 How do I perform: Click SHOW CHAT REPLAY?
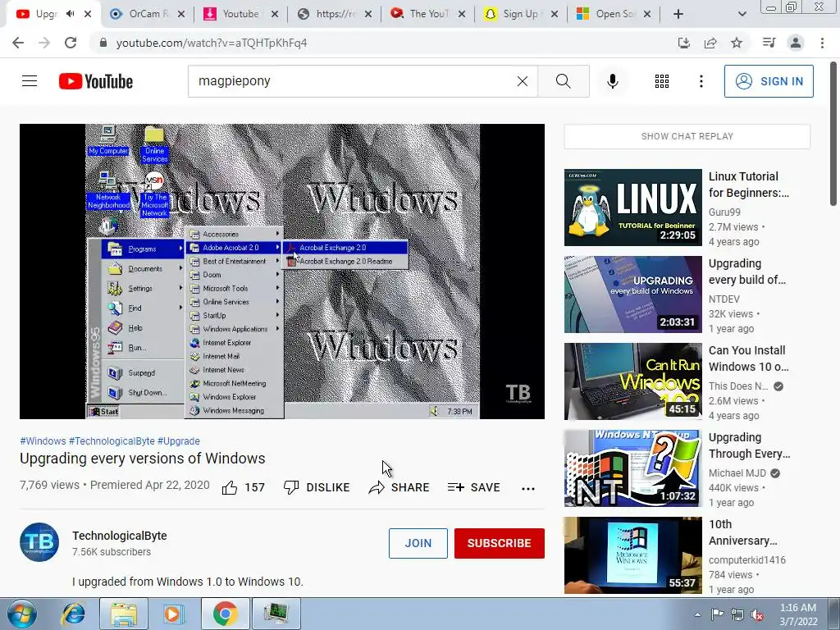coord(687,136)
